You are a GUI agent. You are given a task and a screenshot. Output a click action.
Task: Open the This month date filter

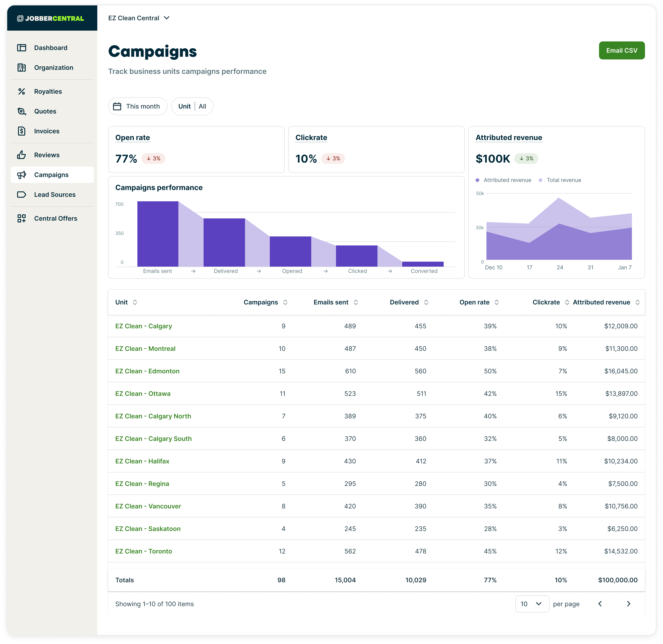138,106
